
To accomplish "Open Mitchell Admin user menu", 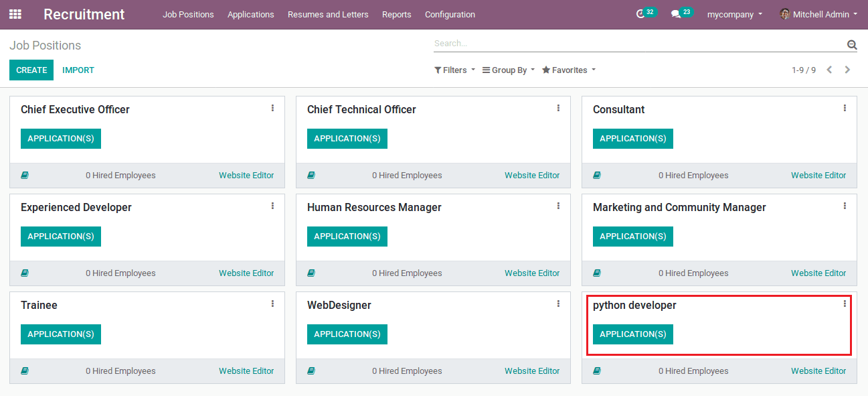I will point(818,14).
